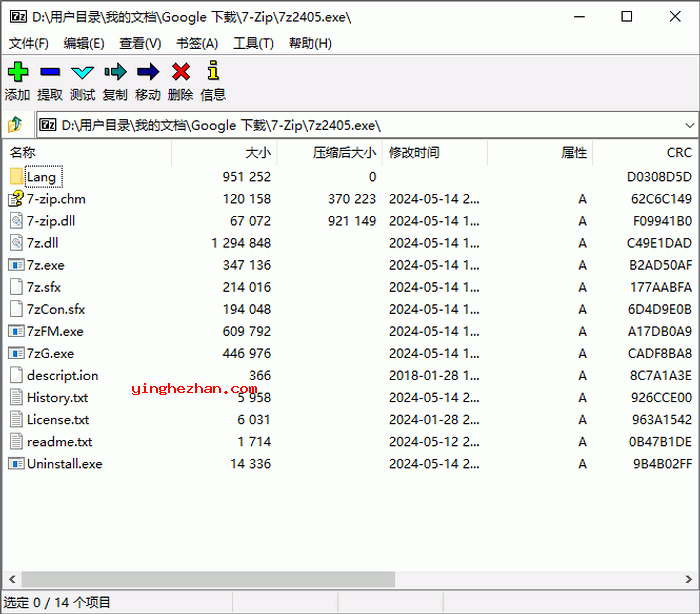Screen dimensions: 700x614
Task: Click compressed size 370 223
Action: tap(352, 199)
